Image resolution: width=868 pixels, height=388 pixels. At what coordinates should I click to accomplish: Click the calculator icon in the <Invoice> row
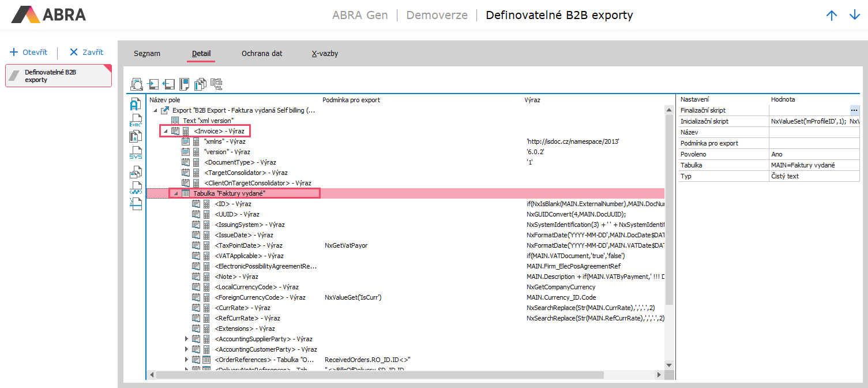[186, 131]
